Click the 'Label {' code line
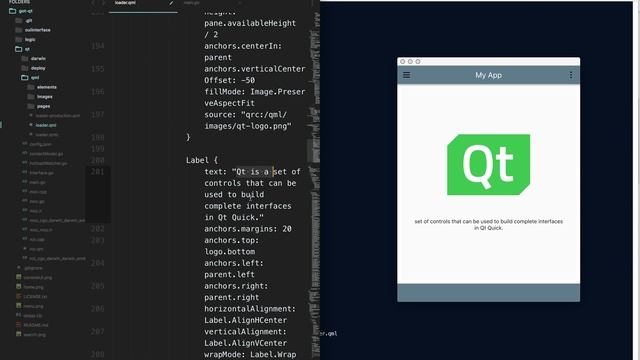The width and height of the screenshot is (640, 360). (x=202, y=160)
